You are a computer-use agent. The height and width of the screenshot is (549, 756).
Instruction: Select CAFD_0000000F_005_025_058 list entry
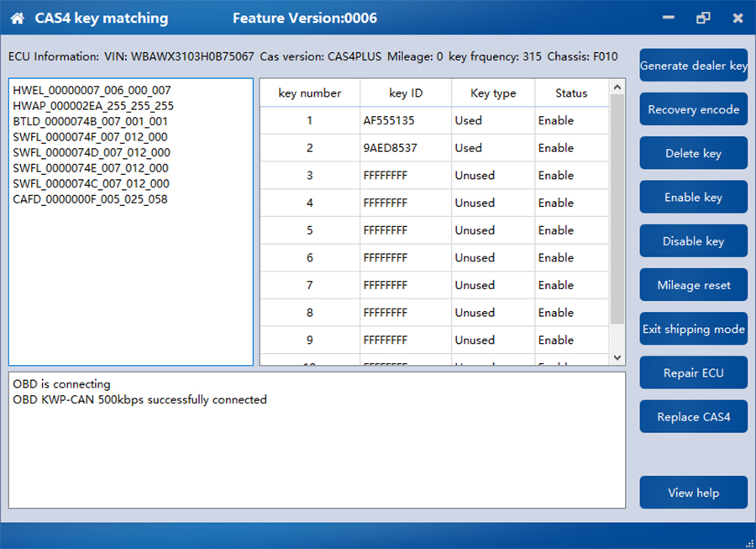point(91,199)
